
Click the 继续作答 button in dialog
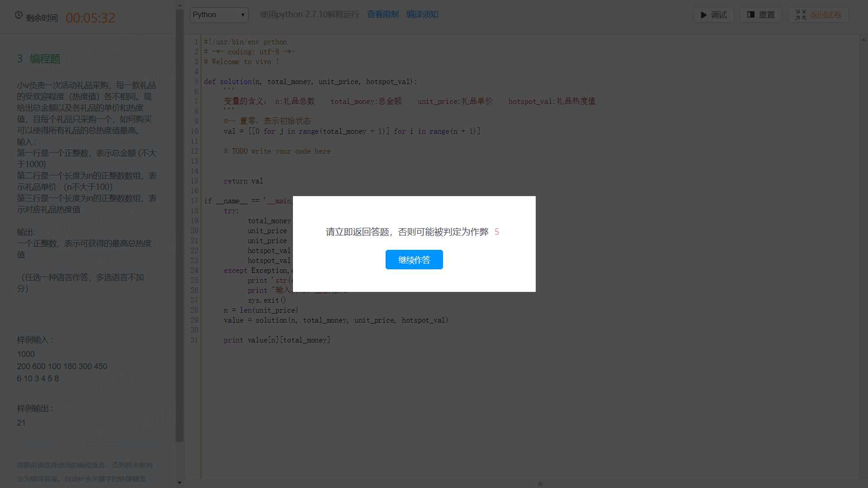414,260
